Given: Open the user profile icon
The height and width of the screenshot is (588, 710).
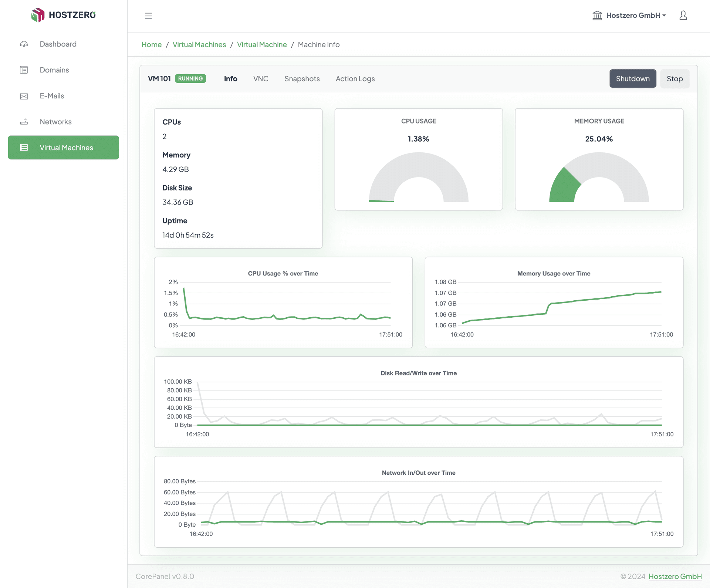Looking at the screenshot, I should coord(683,15).
